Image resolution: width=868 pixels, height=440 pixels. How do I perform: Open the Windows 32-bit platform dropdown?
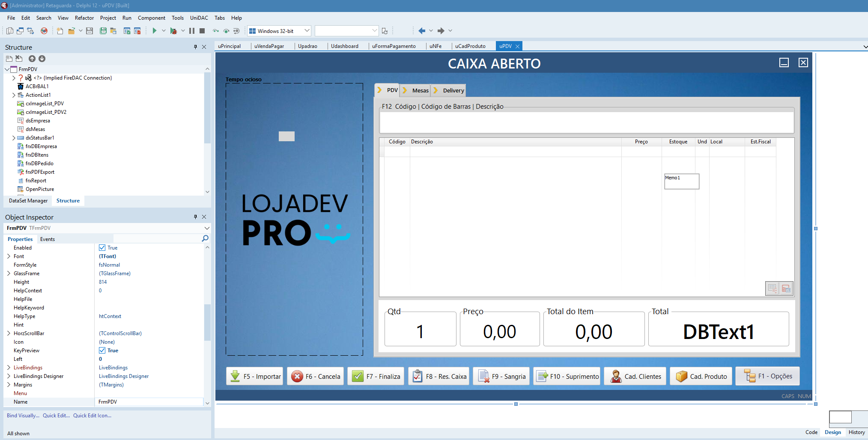[x=307, y=31]
